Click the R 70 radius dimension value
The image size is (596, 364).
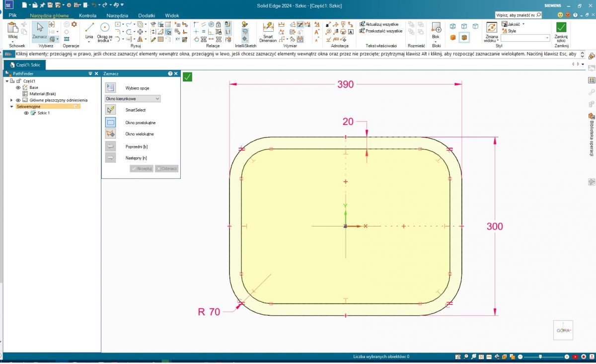[x=209, y=312]
